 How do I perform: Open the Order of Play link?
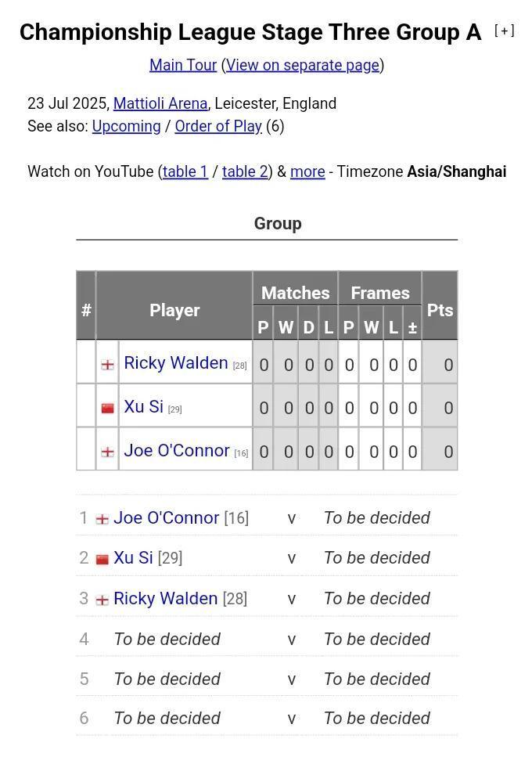point(218,126)
